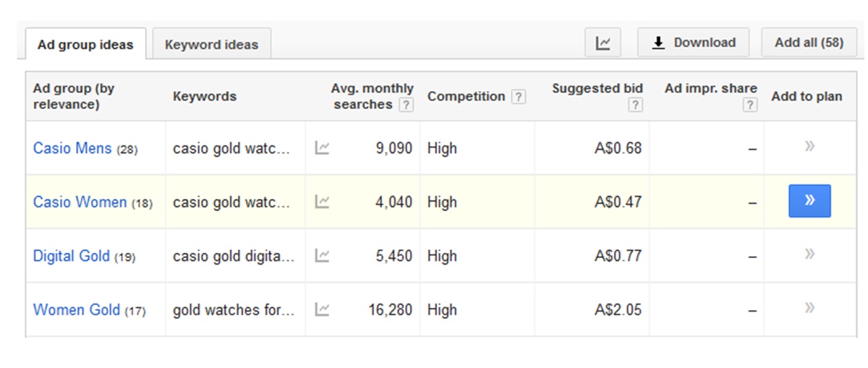The width and height of the screenshot is (868, 368).
Task: Click the A$2.05 suggested bid
Action: click(x=618, y=310)
